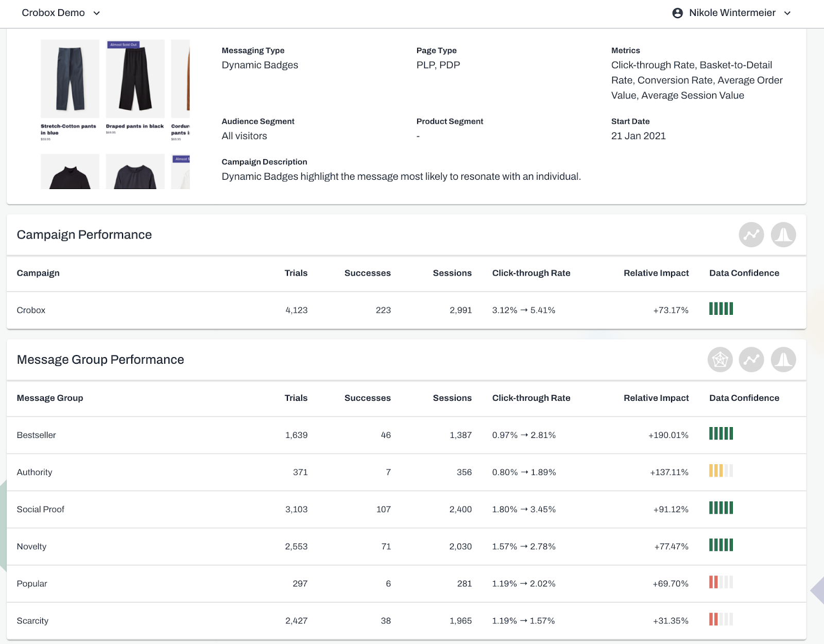824x644 pixels.
Task: Open the Stretch-Cotton pants in blue thumbnail
Action: pos(70,78)
